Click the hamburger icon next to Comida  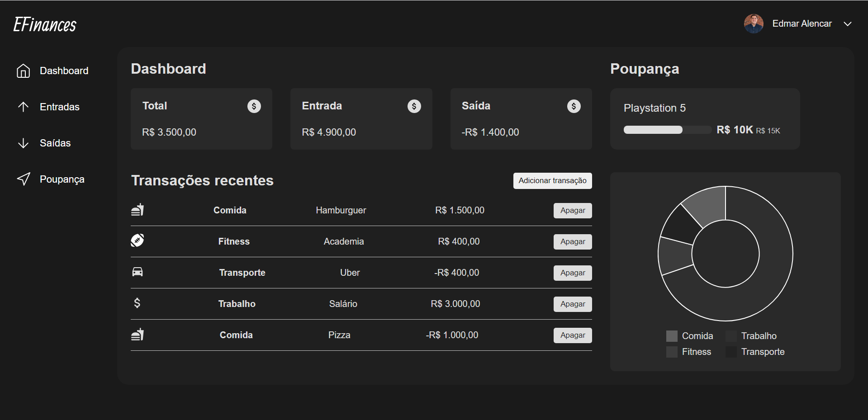(x=138, y=210)
